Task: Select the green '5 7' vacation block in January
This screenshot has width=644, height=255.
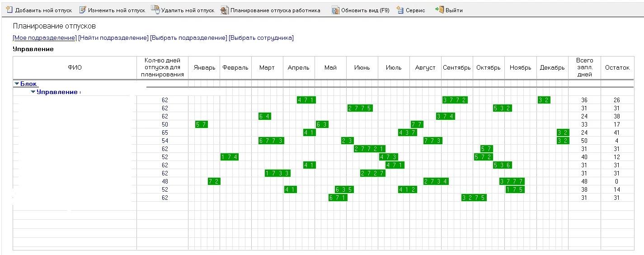Action: (x=202, y=124)
